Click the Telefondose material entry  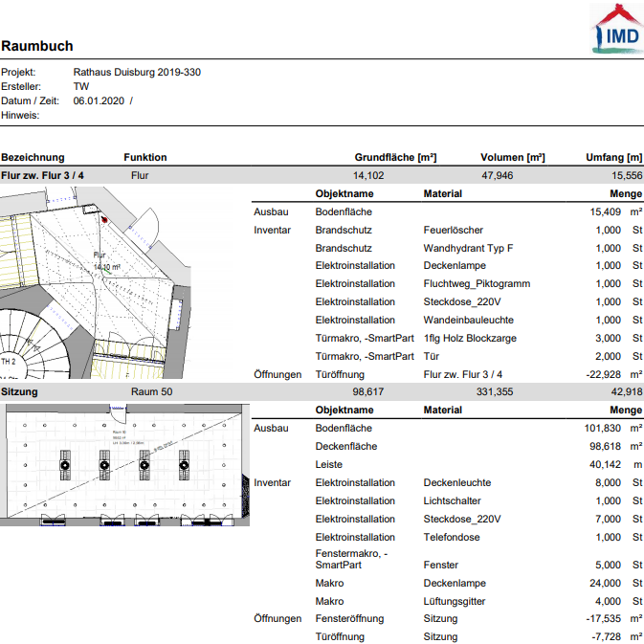(450, 537)
